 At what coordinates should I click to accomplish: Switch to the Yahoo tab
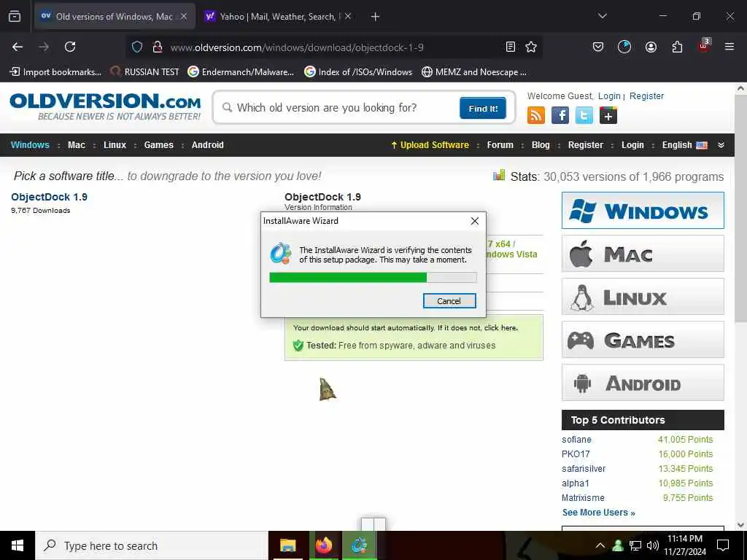[278, 16]
